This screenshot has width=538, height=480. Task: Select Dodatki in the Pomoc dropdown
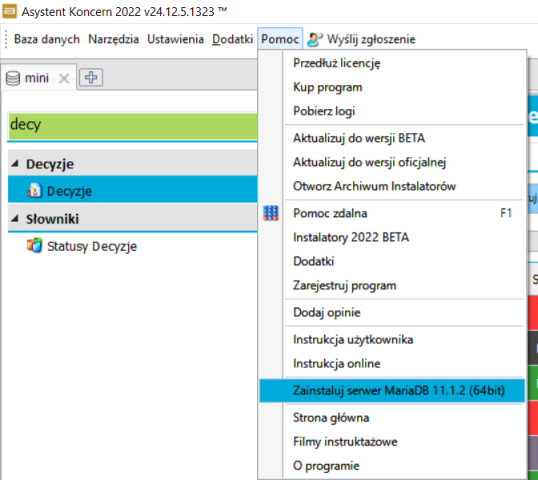pos(392,261)
